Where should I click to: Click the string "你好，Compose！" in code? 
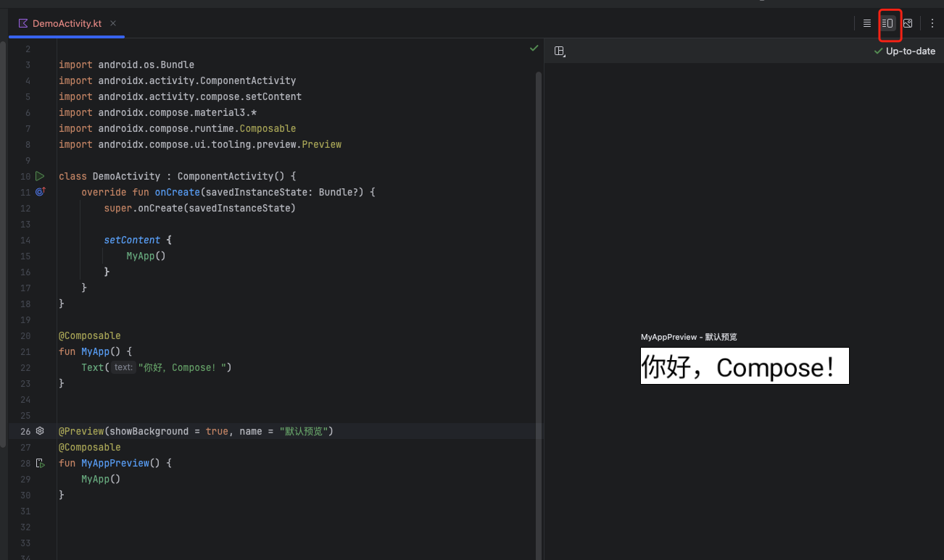tap(182, 367)
